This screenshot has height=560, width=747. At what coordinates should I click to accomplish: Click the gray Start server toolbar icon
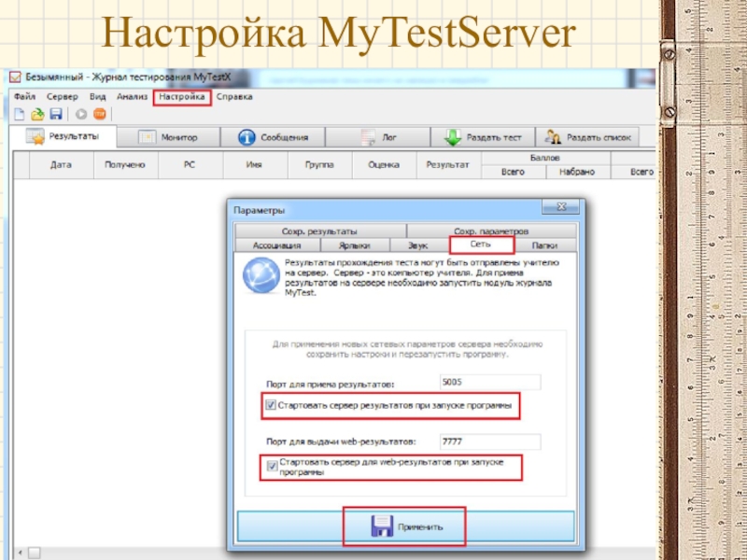point(81,114)
